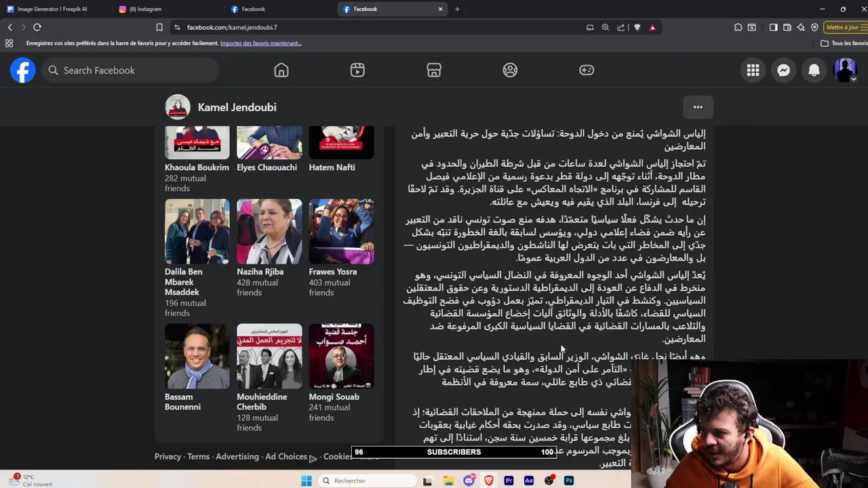Screen dimensions: 868x488
Task: Open the Facebook Video tab icon
Action: tap(357, 70)
